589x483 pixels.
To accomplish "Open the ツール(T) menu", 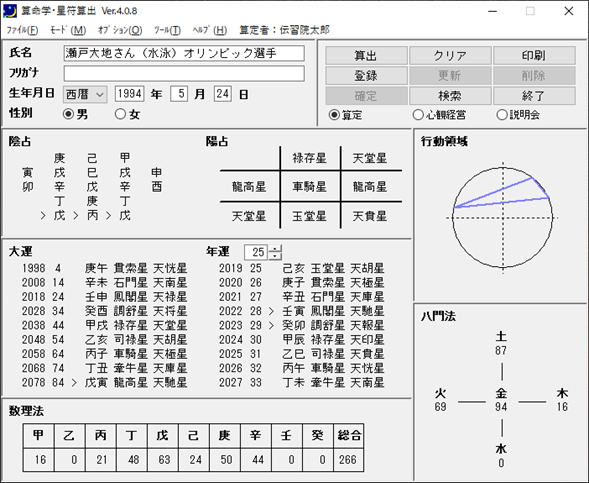I will point(167,30).
